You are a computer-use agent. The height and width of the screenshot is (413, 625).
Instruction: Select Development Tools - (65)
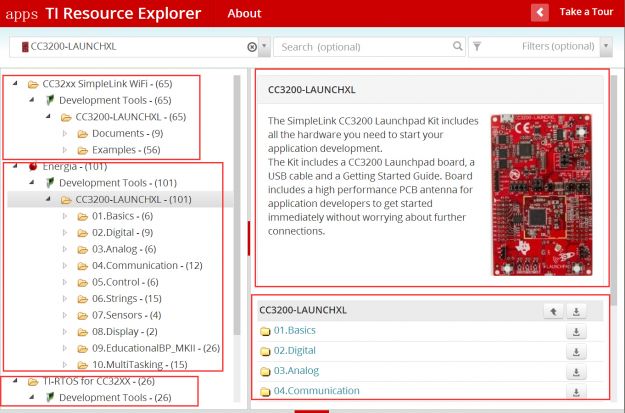(115, 100)
